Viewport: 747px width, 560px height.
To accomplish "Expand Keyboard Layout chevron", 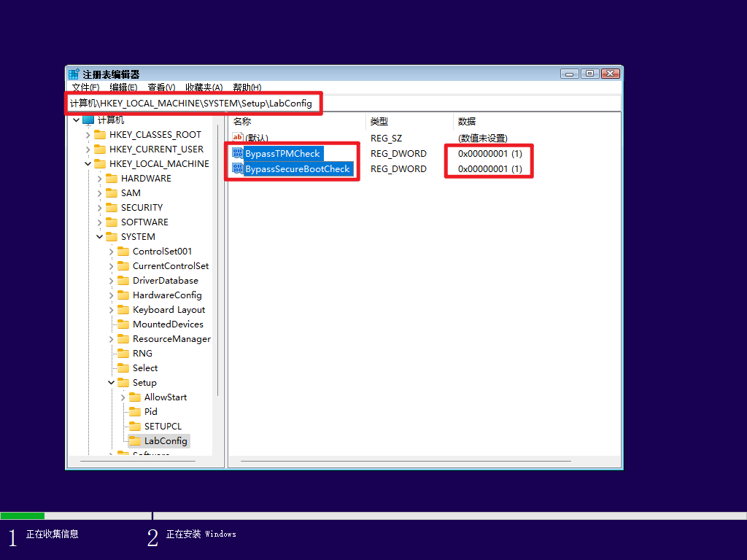I will [x=111, y=310].
